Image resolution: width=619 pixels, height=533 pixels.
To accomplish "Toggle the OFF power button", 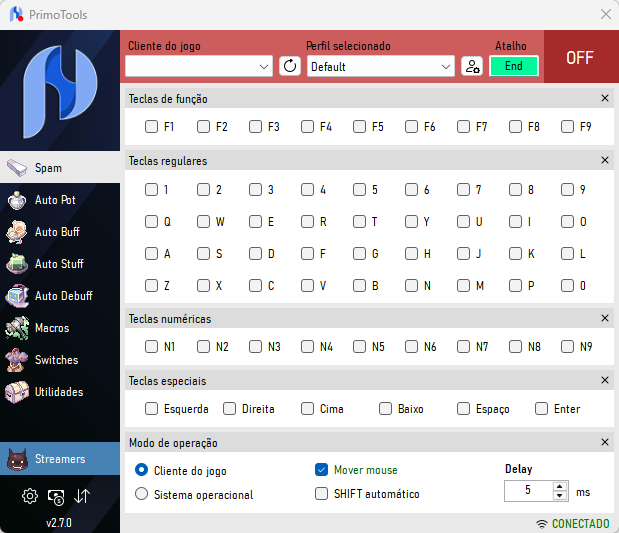I will coord(581,57).
